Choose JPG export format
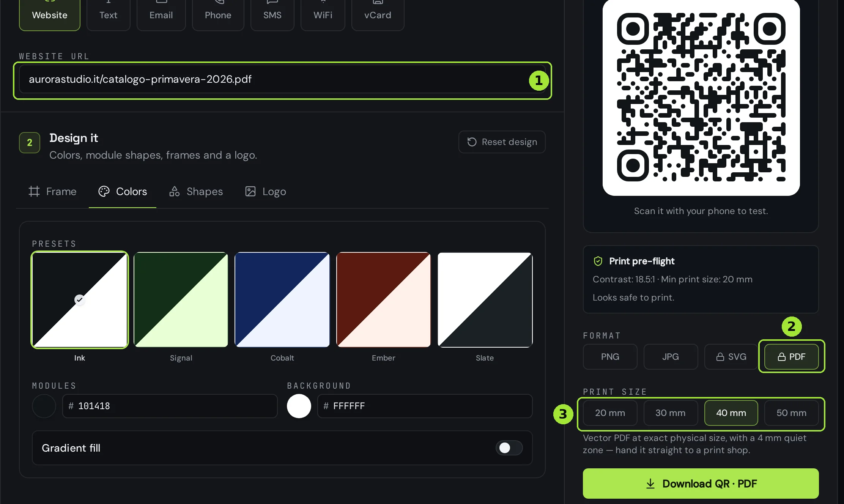 pos(671,357)
